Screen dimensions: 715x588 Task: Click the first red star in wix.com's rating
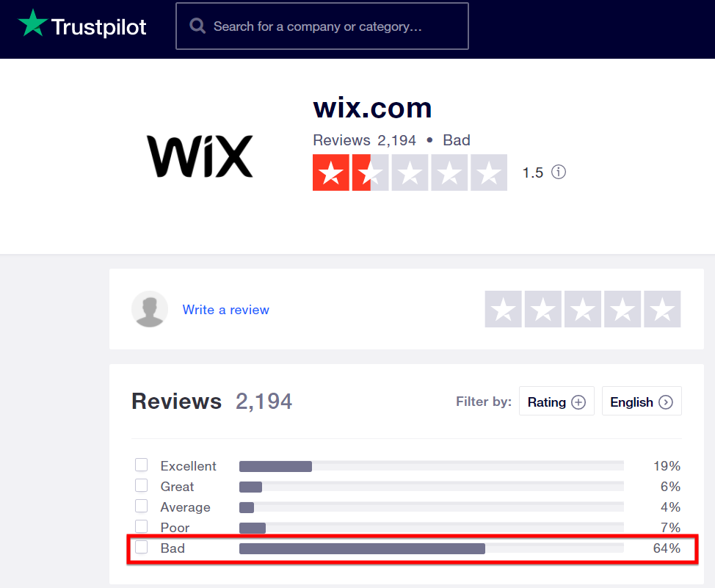(331, 173)
